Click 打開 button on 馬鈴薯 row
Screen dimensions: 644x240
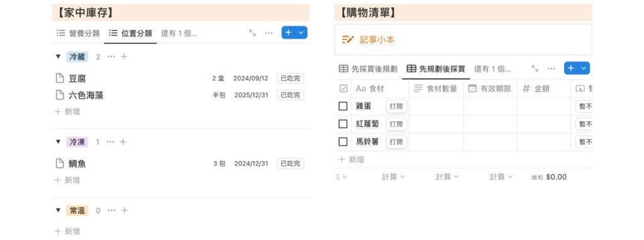coord(396,142)
